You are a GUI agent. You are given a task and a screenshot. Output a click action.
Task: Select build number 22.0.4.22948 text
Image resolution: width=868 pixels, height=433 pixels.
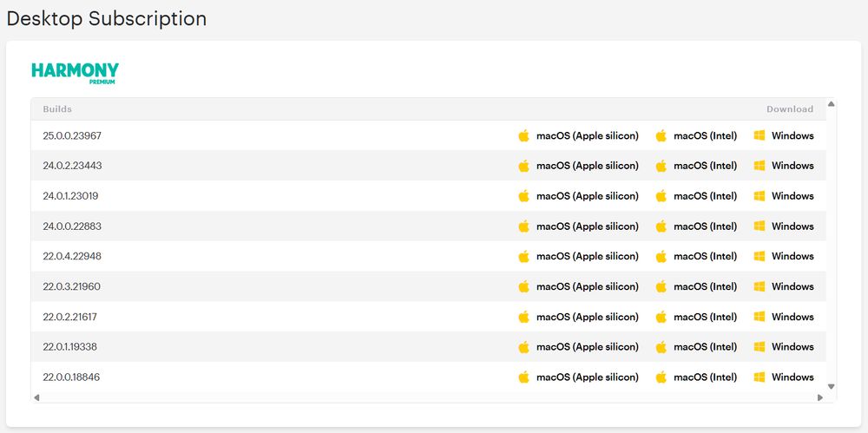tap(72, 256)
